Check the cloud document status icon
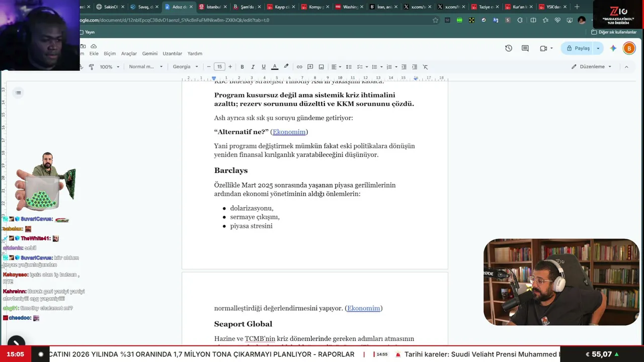 click(x=94, y=46)
